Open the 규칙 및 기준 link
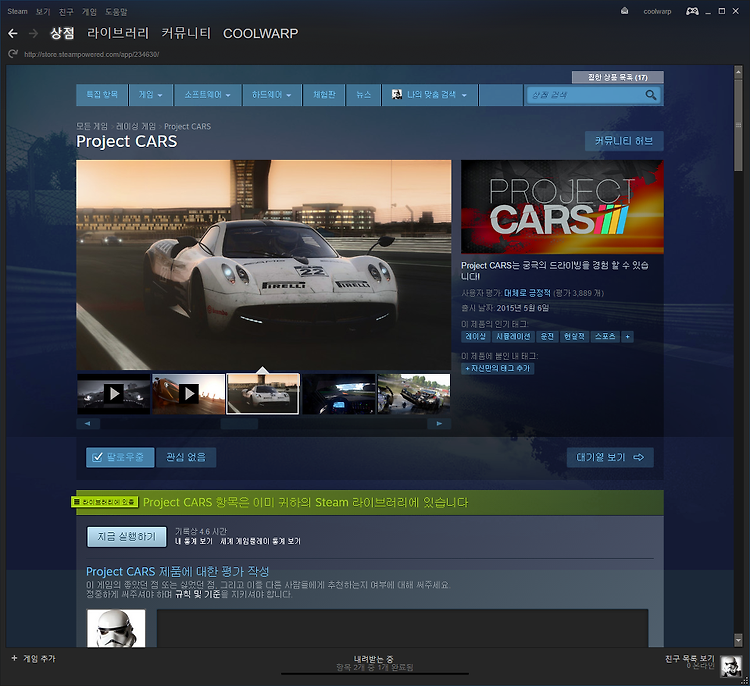Screen dimensions: 750x686 point(198,594)
